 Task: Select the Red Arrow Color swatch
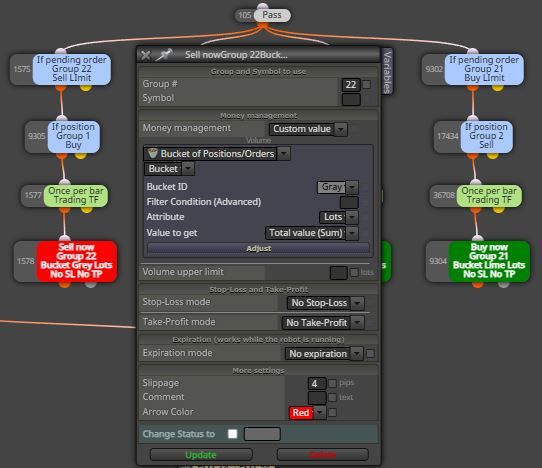click(x=301, y=413)
